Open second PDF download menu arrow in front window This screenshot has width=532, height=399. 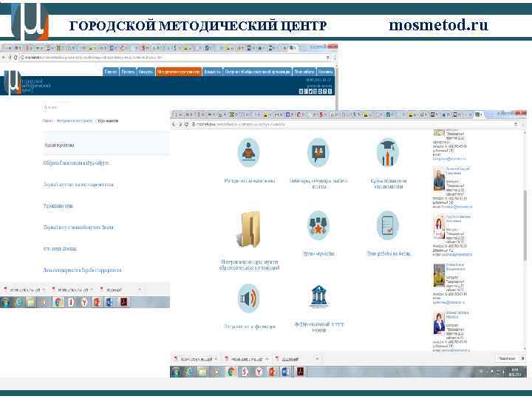(x=267, y=358)
